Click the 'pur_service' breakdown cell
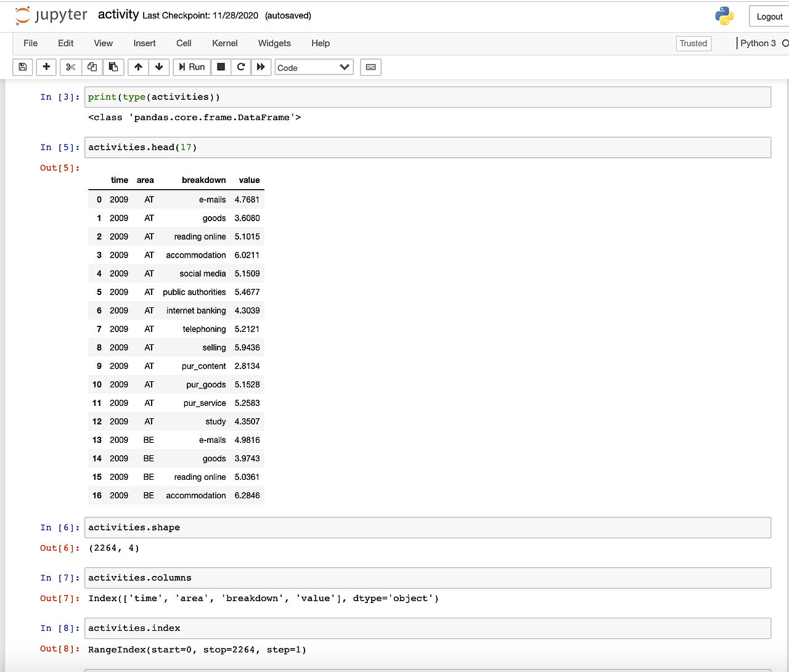 (x=205, y=403)
